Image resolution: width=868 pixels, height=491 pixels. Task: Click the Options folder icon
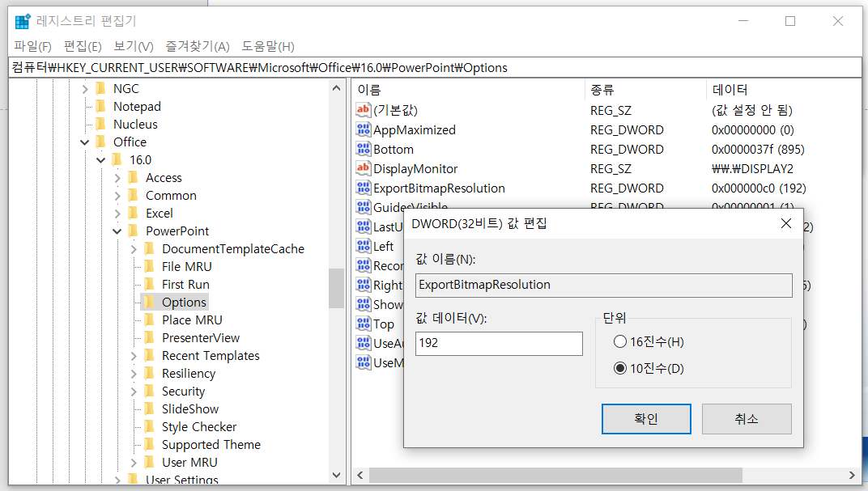[x=149, y=302]
